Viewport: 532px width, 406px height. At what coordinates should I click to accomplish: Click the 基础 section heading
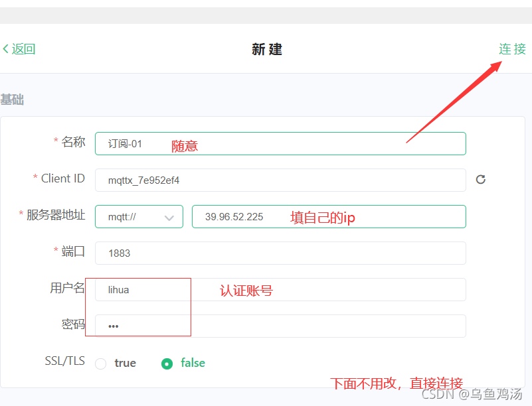coord(12,100)
